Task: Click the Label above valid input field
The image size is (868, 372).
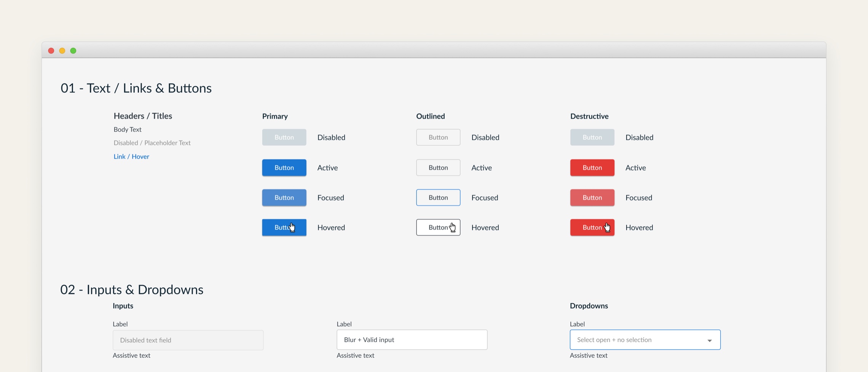Action: click(344, 324)
